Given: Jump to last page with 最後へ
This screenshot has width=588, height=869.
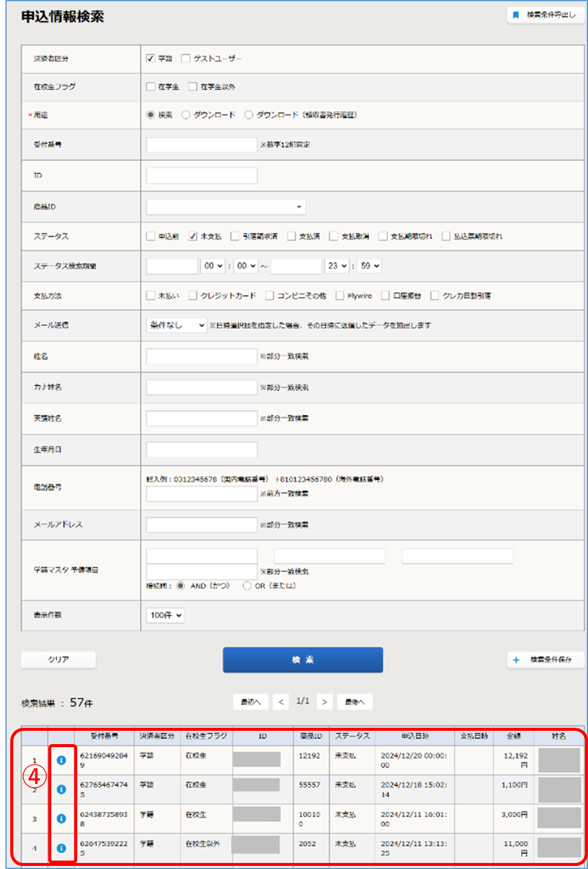Looking at the screenshot, I should (355, 702).
